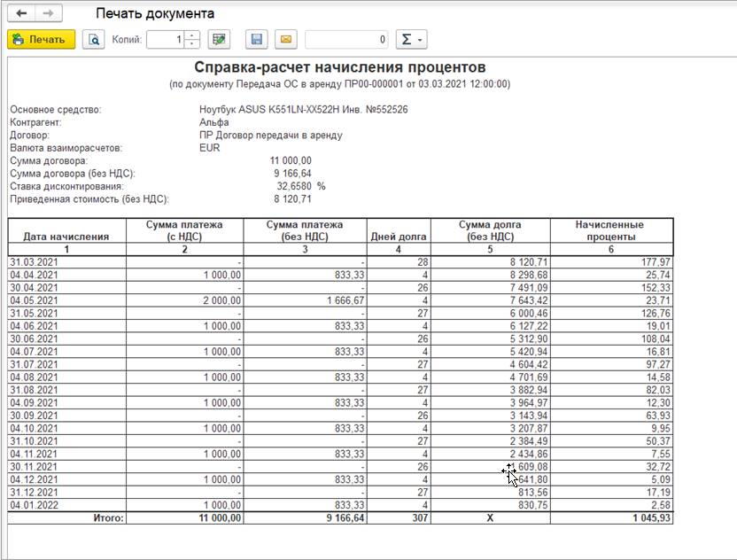Select total interest 1 045,93
The height and width of the screenshot is (560, 737).
click(x=611, y=518)
